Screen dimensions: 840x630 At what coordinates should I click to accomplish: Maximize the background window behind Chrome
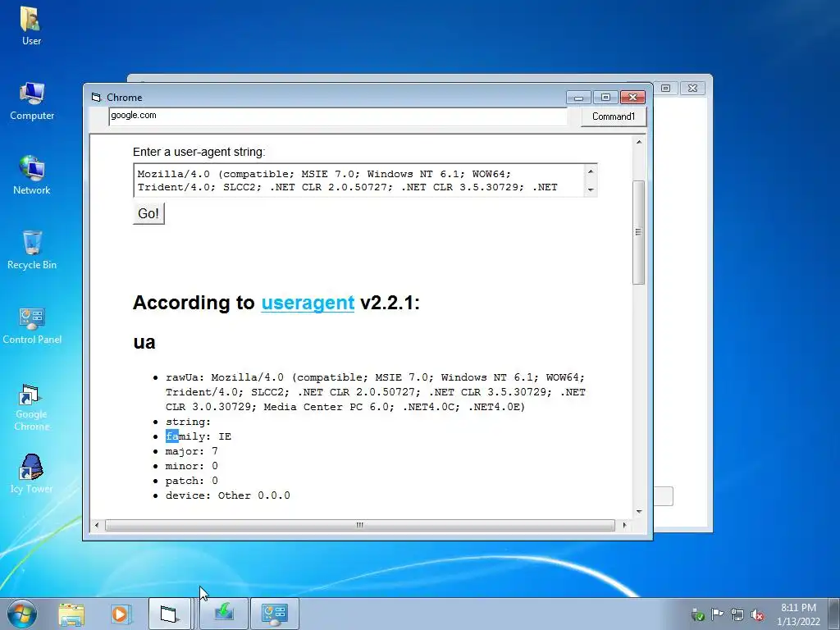click(x=666, y=88)
